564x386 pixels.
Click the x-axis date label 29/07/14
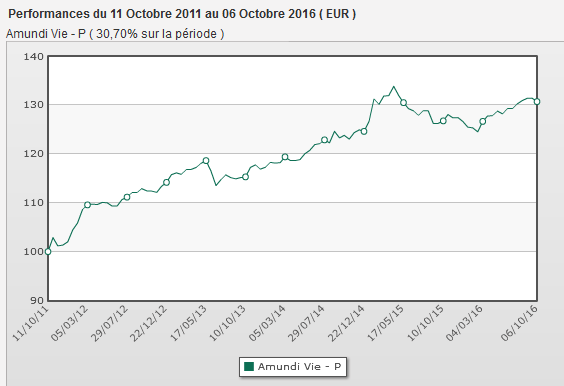coord(307,323)
